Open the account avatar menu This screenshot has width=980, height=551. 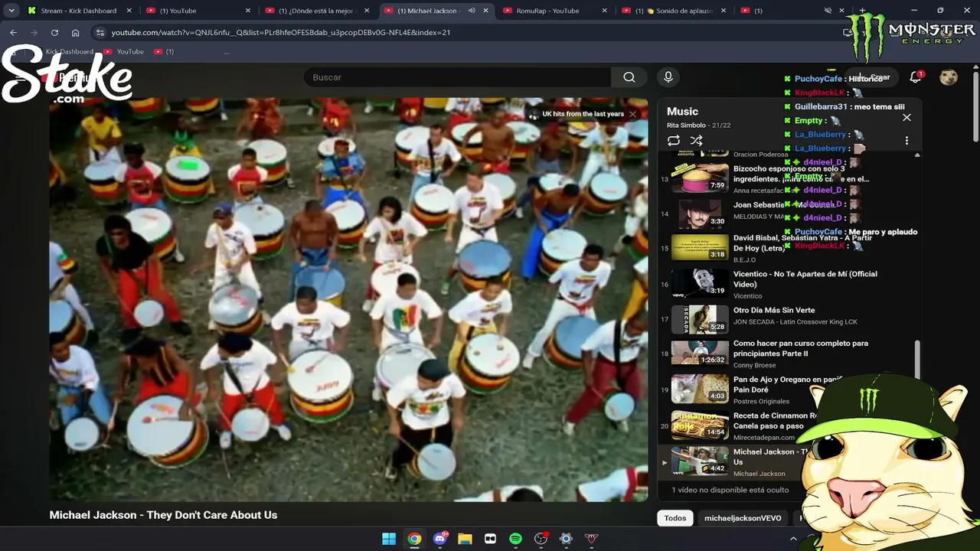tap(949, 77)
